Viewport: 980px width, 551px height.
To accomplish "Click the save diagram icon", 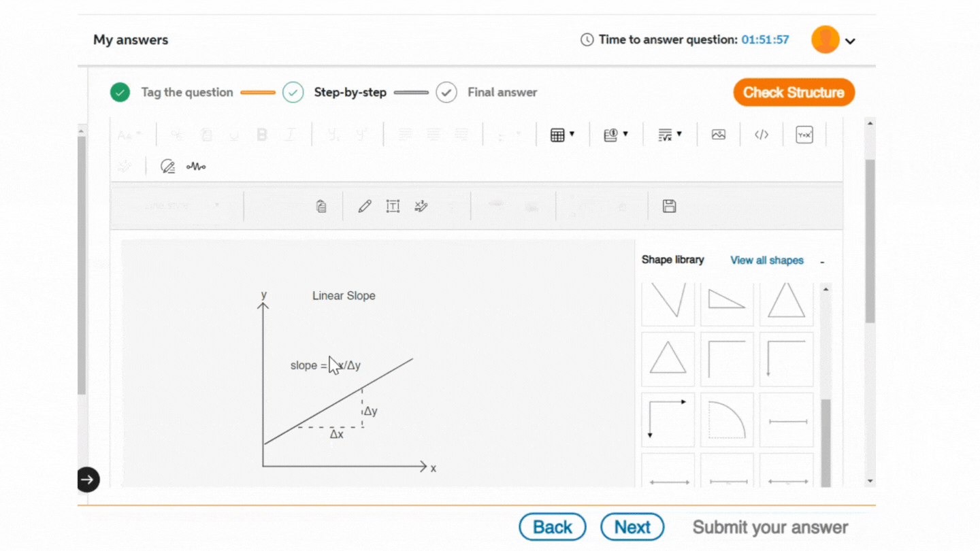I will point(669,206).
